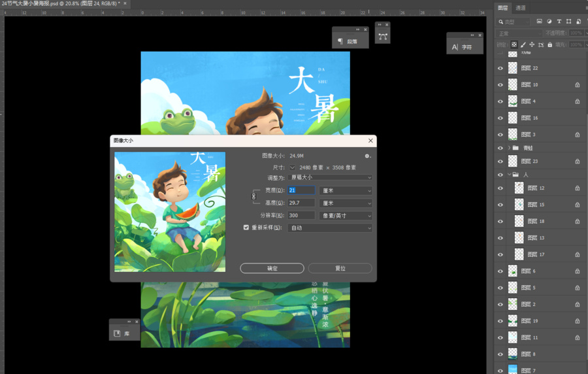Toggle lock image pixels brush icon
Screen dimensions: 588x374
tap(523, 44)
